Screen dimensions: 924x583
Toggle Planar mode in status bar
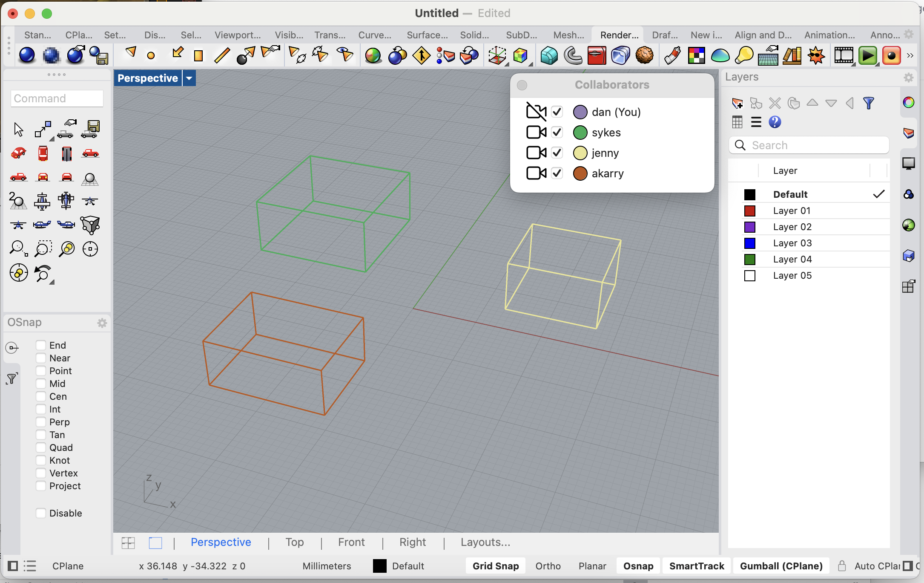pyautogui.click(x=592, y=566)
